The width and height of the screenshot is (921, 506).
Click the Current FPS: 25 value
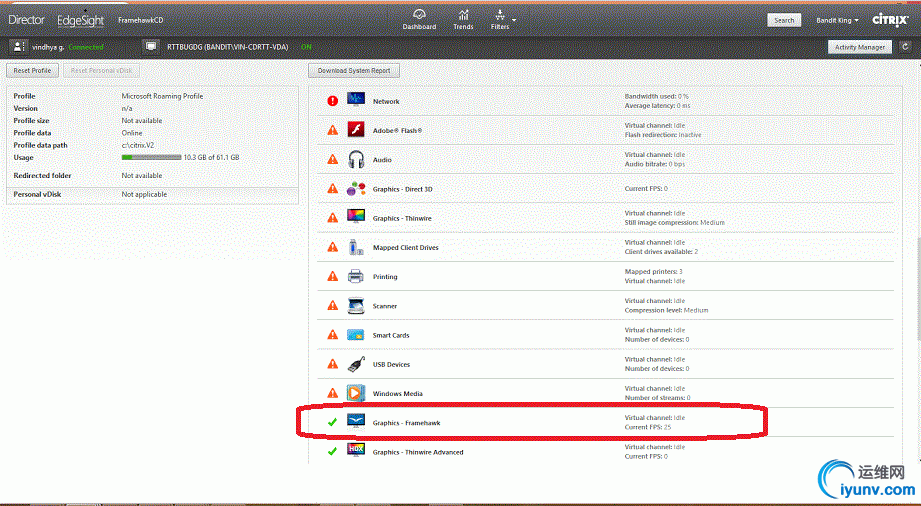click(x=648, y=427)
